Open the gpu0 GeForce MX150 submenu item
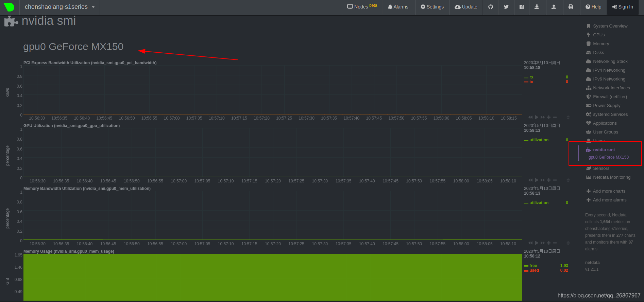The image size is (644, 302). pyautogui.click(x=609, y=157)
